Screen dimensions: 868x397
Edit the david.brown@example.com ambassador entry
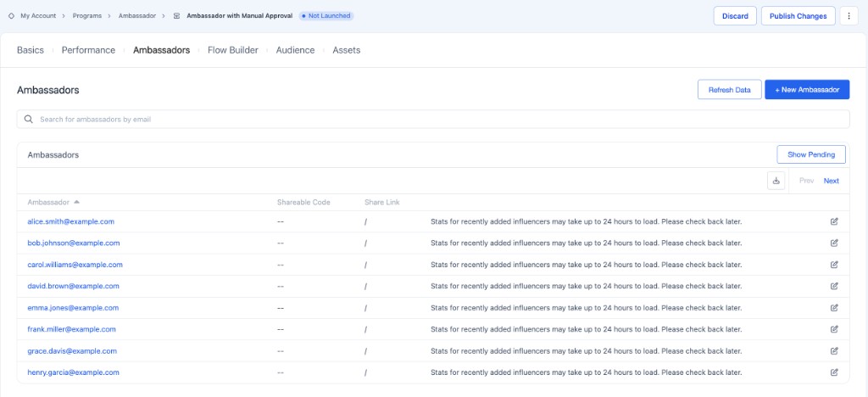(x=834, y=286)
